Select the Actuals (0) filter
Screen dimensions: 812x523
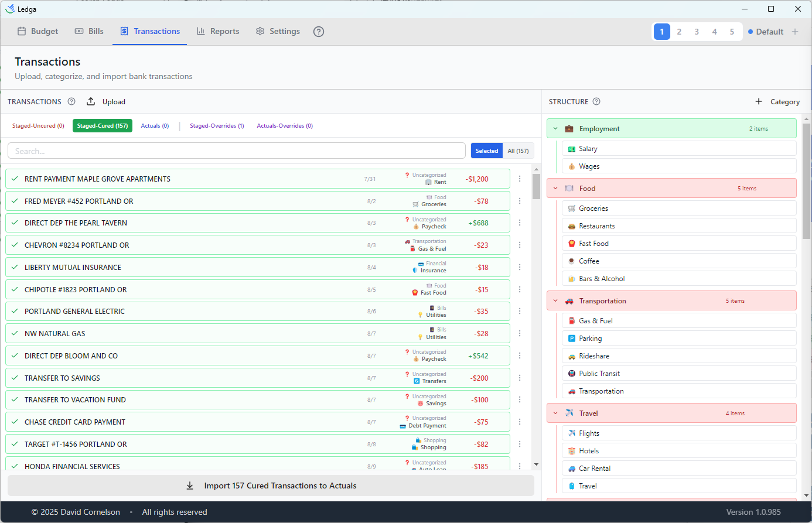pyautogui.click(x=155, y=126)
